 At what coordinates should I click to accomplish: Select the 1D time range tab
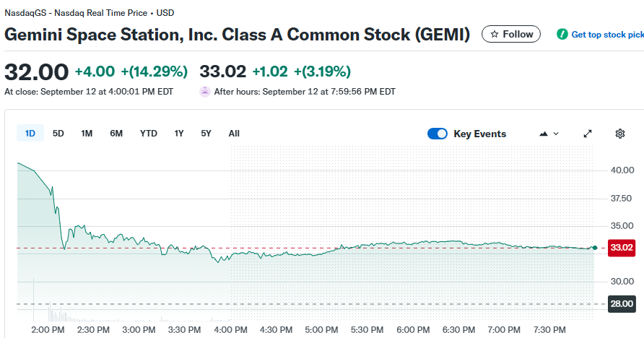pos(30,134)
